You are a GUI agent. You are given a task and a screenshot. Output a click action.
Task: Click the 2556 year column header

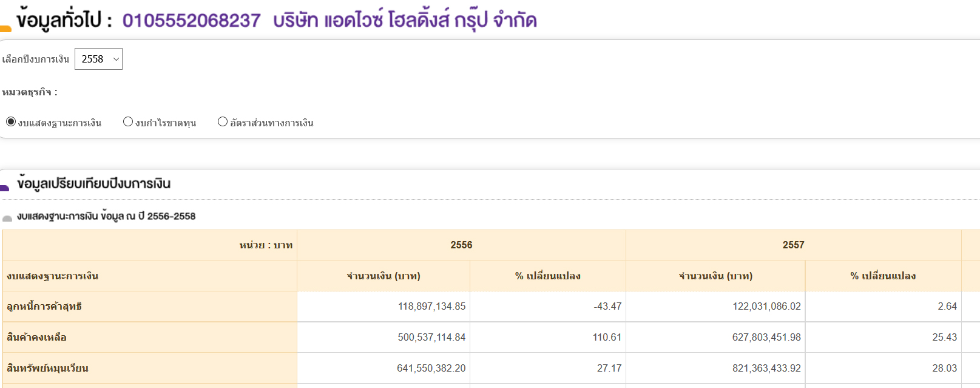pyautogui.click(x=461, y=245)
